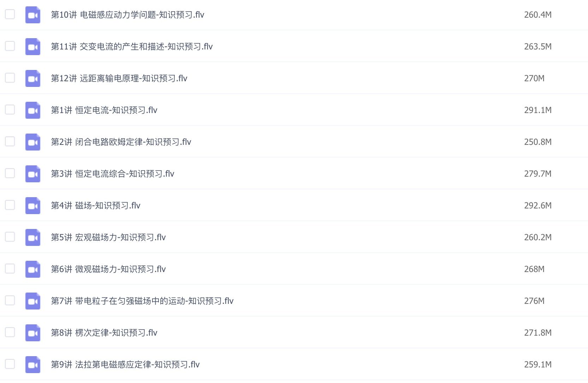588x383 pixels.
Task: Open file 第5讲 宏观磁场力-知识预习.flv
Action: point(108,237)
